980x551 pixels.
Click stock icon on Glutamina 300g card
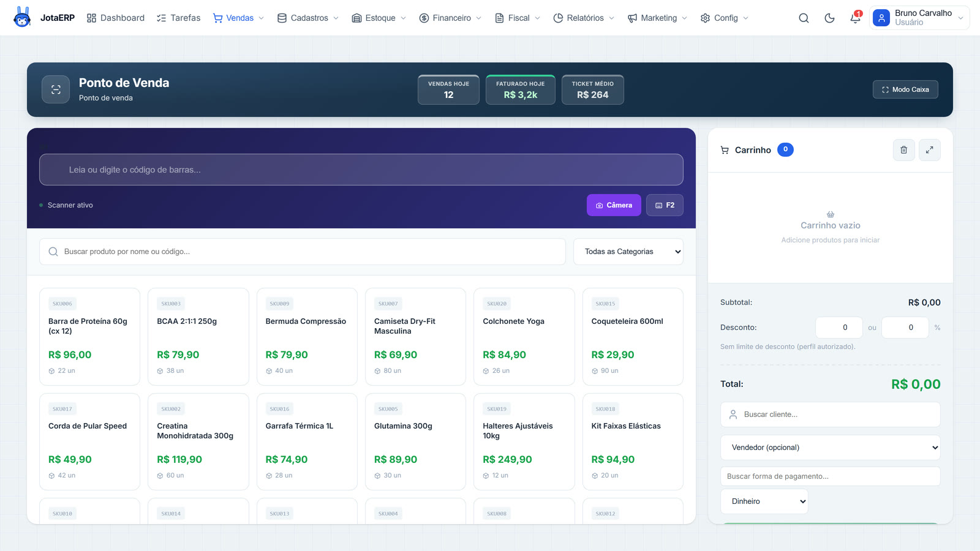click(x=377, y=476)
